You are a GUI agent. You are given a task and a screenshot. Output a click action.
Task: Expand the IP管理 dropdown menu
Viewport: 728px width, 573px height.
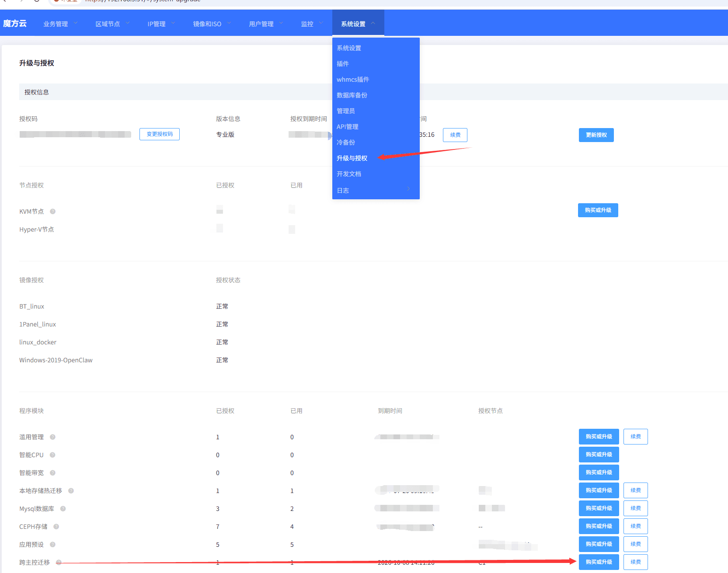(161, 24)
